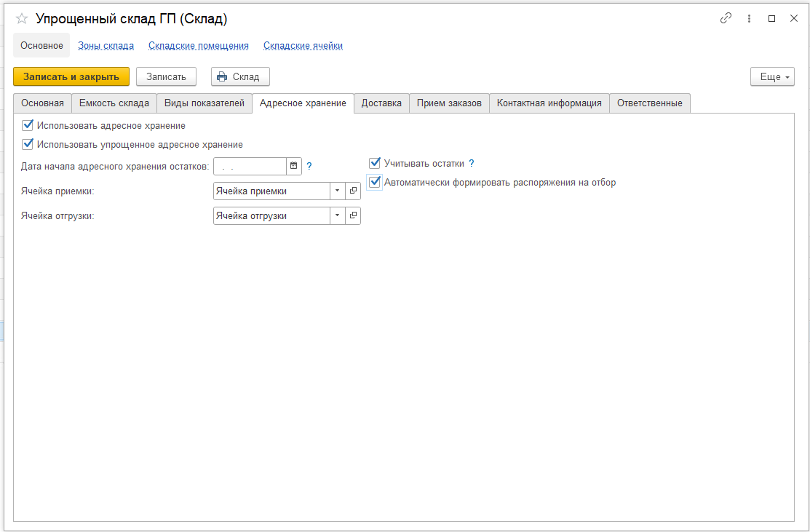The width and height of the screenshot is (810, 532).
Task: Toggle the Учитывать остатки checkbox
Action: coord(376,164)
